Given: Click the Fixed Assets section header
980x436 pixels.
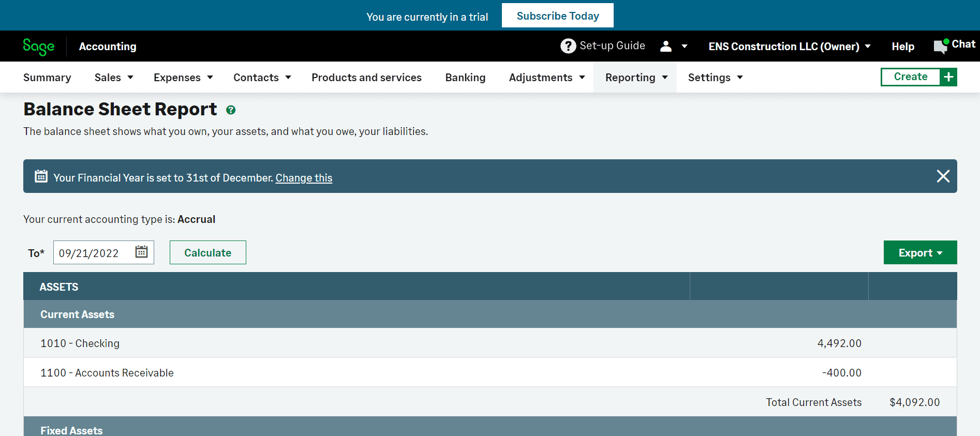Looking at the screenshot, I should pos(490,427).
